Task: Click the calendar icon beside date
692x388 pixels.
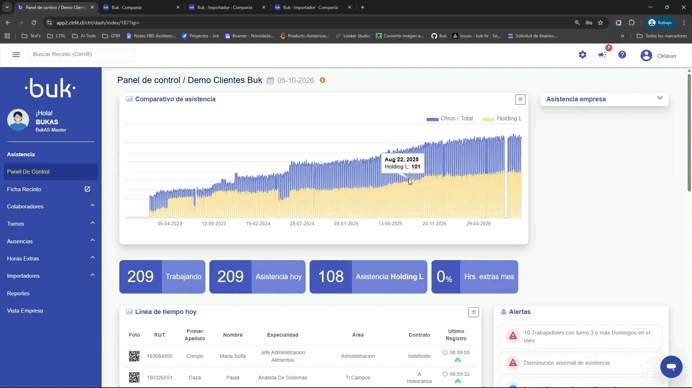Action: [x=270, y=80]
